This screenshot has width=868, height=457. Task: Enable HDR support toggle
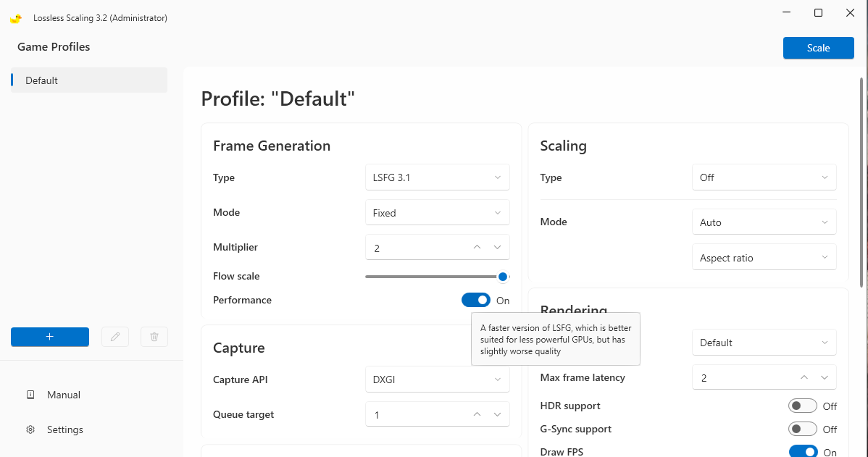point(803,406)
